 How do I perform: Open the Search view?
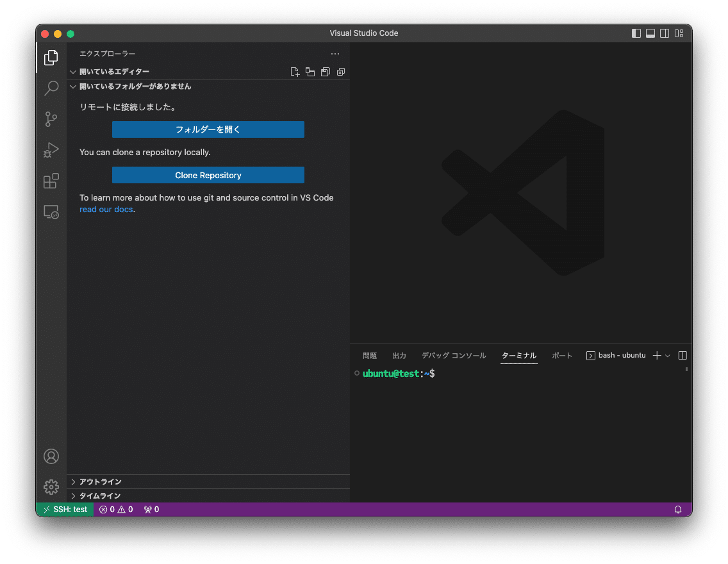pos(51,88)
